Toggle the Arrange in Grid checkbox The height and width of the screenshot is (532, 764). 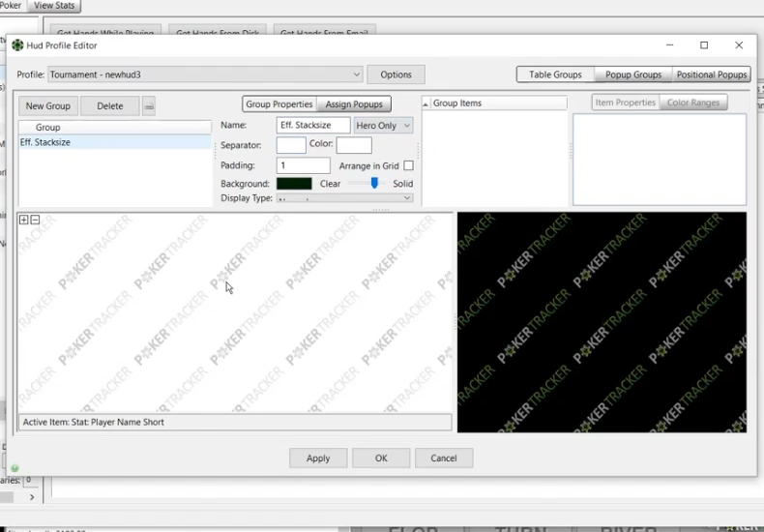click(408, 165)
